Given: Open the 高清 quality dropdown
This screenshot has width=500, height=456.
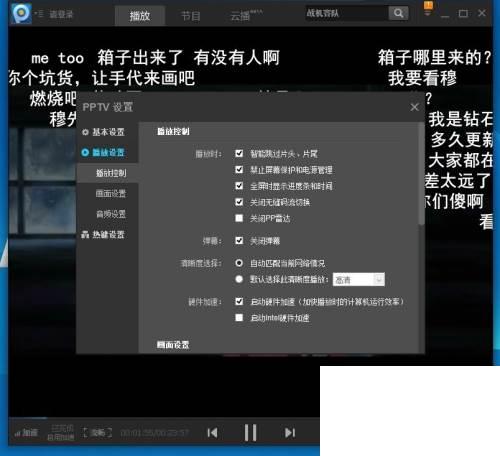Looking at the screenshot, I should point(359,279).
